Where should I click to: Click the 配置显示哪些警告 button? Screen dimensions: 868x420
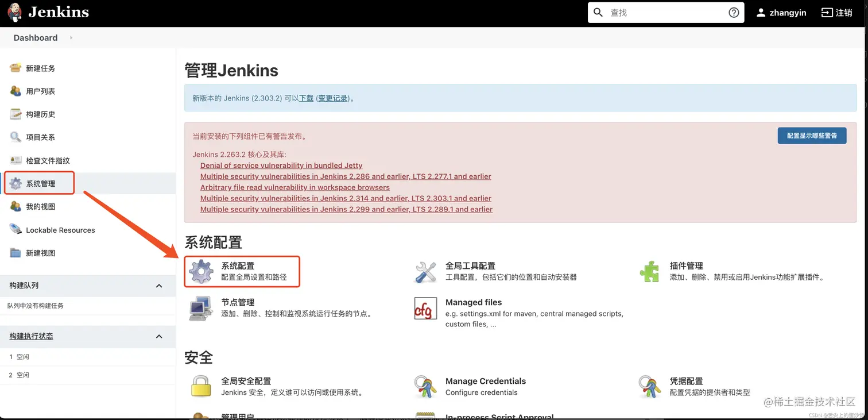(x=812, y=136)
